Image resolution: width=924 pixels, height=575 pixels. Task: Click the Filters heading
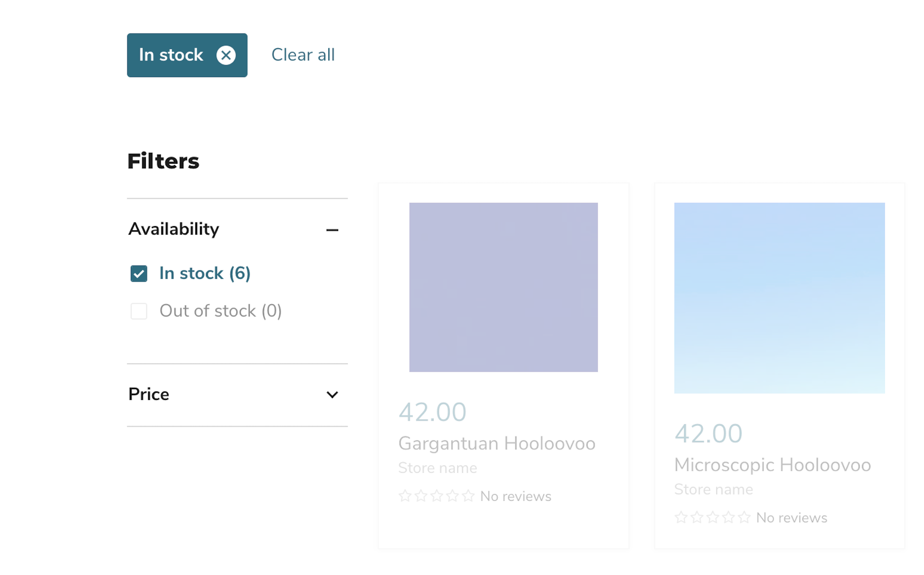[163, 161]
